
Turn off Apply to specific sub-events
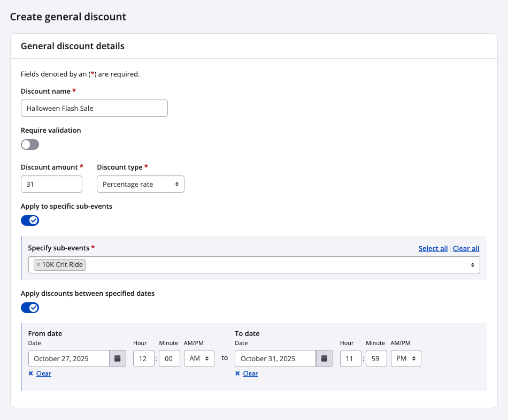tap(30, 220)
